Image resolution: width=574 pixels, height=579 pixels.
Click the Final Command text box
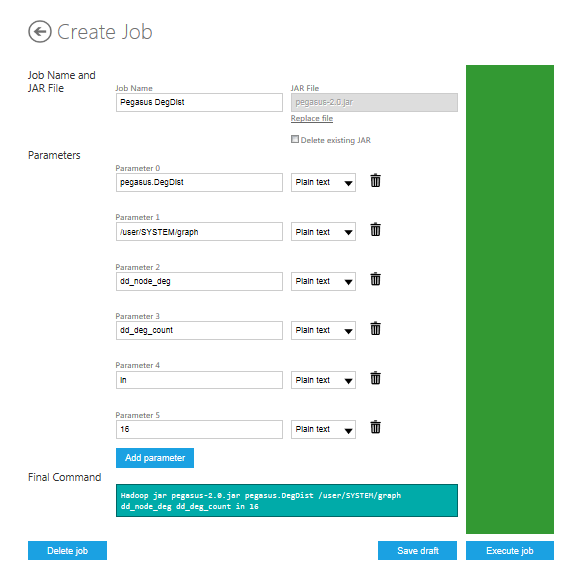287,500
